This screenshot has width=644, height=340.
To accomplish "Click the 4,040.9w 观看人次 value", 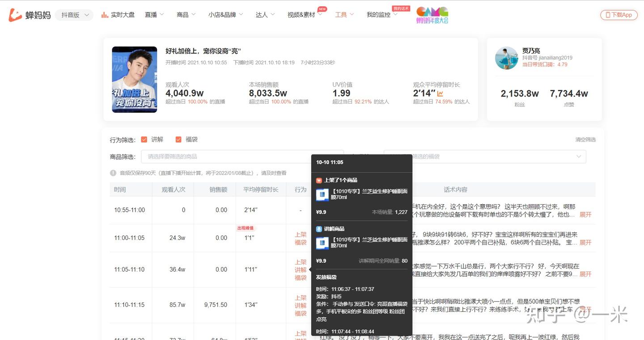I will (185, 93).
